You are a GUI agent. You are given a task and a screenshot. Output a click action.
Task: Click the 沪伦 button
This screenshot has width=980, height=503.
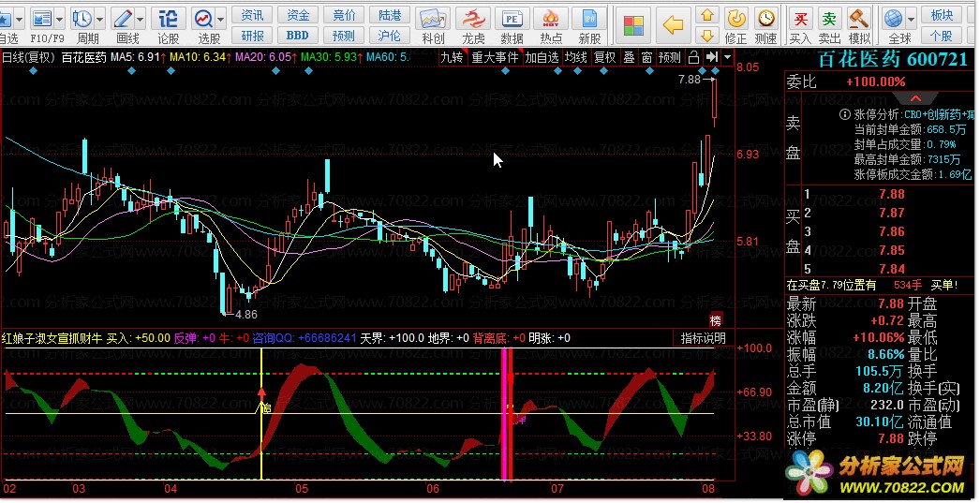(390, 36)
